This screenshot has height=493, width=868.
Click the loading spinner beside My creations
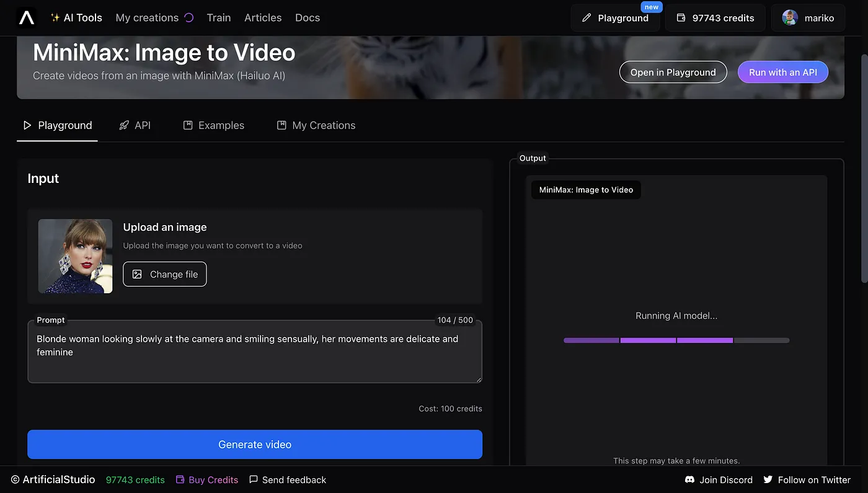point(189,17)
